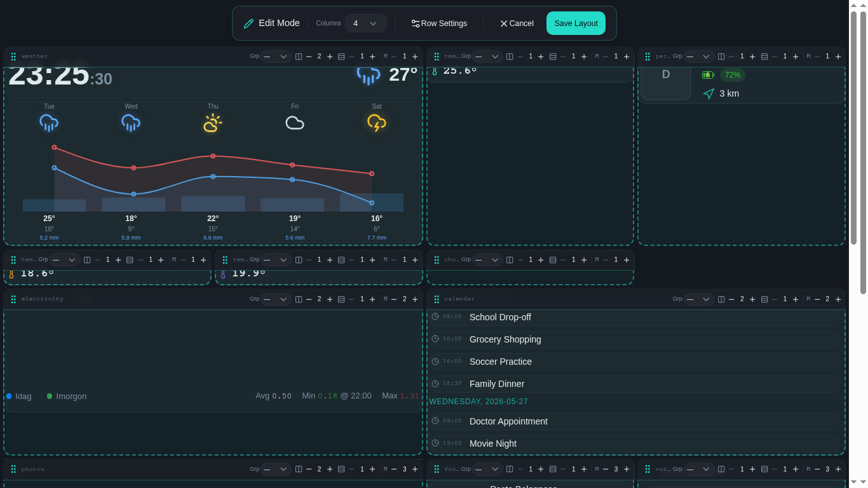Toggle the Imorgon series in the electricity legend
Image resolution: width=868 pixels, height=488 pixels.
click(67, 396)
